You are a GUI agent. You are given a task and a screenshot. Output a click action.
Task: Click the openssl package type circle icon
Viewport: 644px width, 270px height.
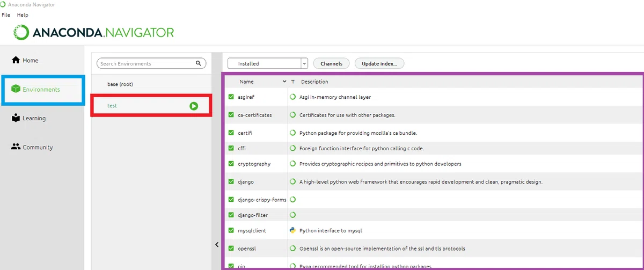coord(293,249)
